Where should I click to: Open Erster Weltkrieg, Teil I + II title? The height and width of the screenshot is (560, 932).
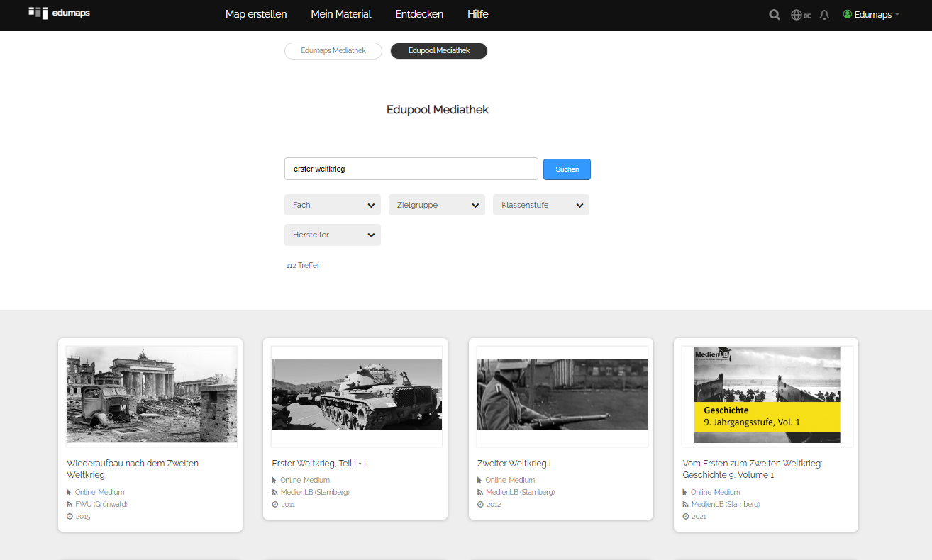pyautogui.click(x=320, y=464)
